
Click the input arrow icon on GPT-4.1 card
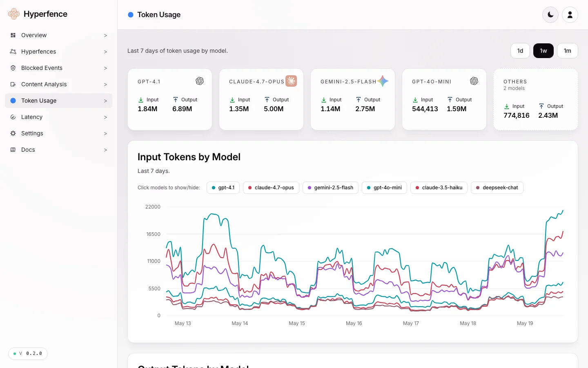pos(141,100)
